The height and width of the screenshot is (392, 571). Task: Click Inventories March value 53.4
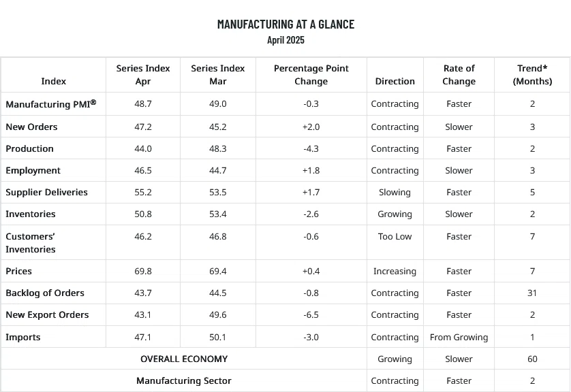[218, 214]
